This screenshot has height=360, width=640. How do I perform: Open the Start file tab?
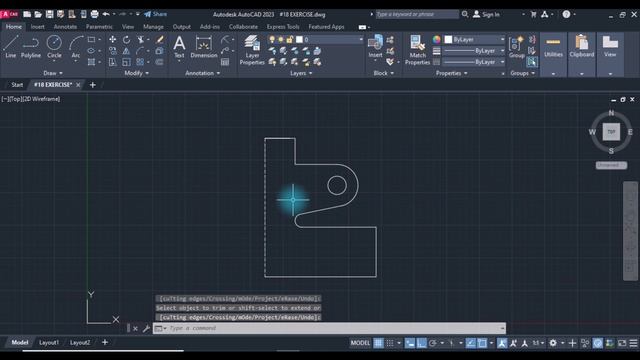click(17, 85)
